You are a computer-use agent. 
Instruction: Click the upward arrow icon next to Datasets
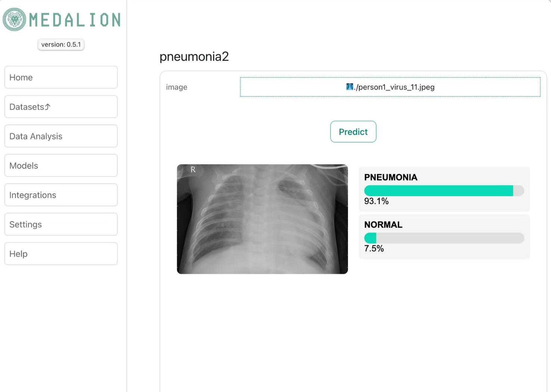point(48,107)
